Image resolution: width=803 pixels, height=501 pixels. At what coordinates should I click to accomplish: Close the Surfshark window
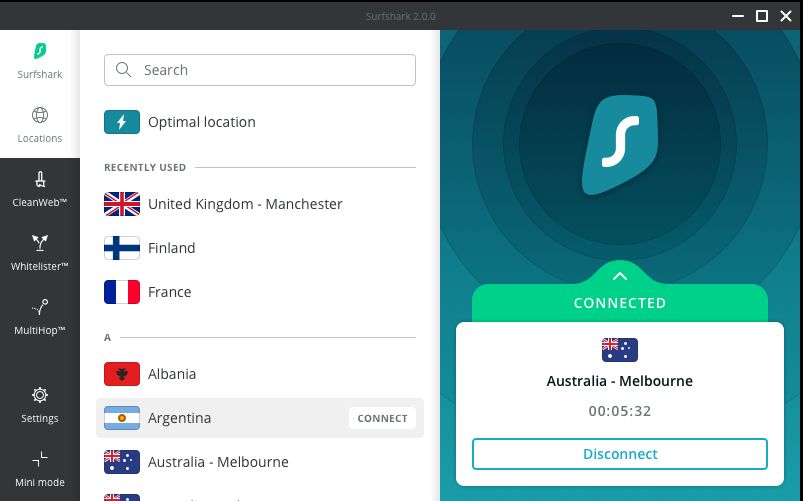tap(786, 16)
